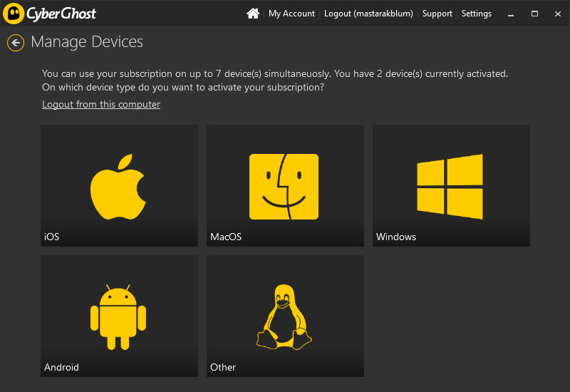Image resolution: width=570 pixels, height=392 pixels.
Task: Click Logout from this computer link
Action: tap(101, 104)
